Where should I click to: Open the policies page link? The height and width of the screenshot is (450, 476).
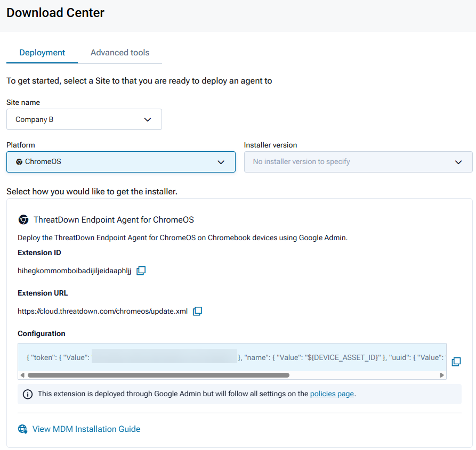(x=332, y=394)
